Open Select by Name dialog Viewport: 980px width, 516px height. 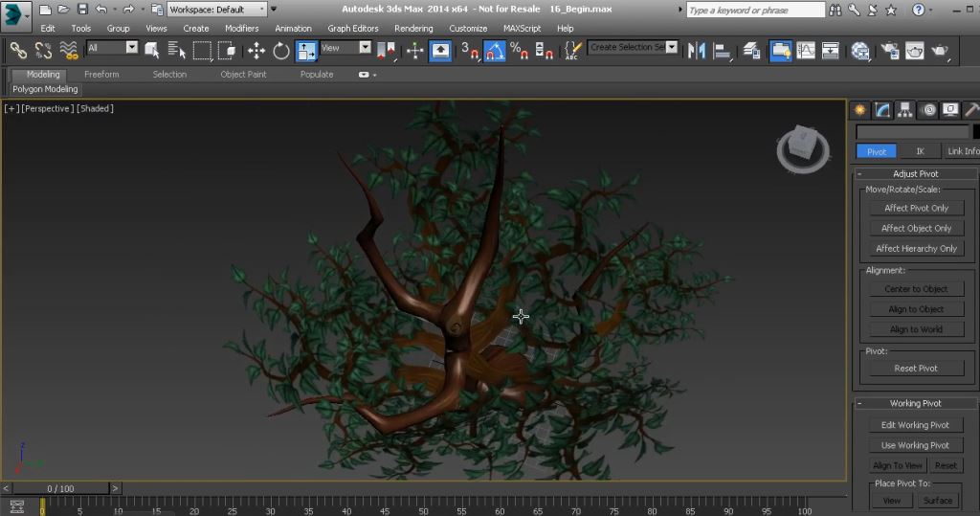pyautogui.click(x=176, y=50)
